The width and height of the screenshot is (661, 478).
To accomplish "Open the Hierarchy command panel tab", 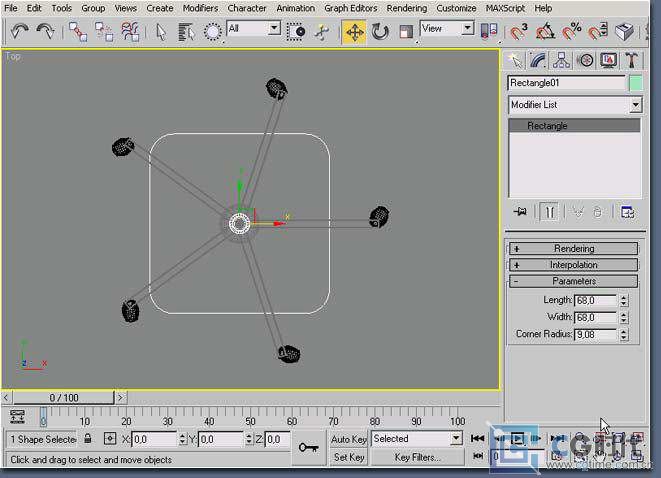I will tap(562, 61).
